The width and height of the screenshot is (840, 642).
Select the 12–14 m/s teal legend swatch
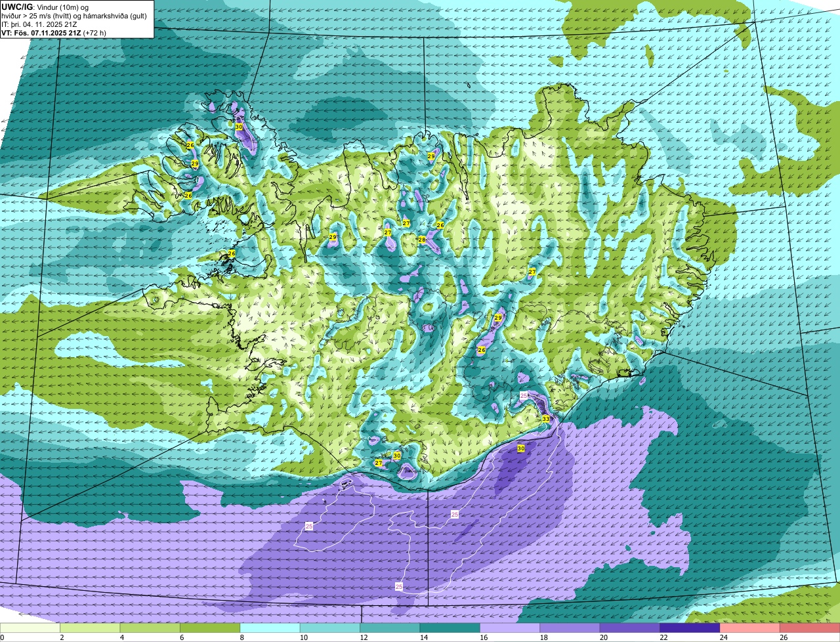(x=390, y=628)
